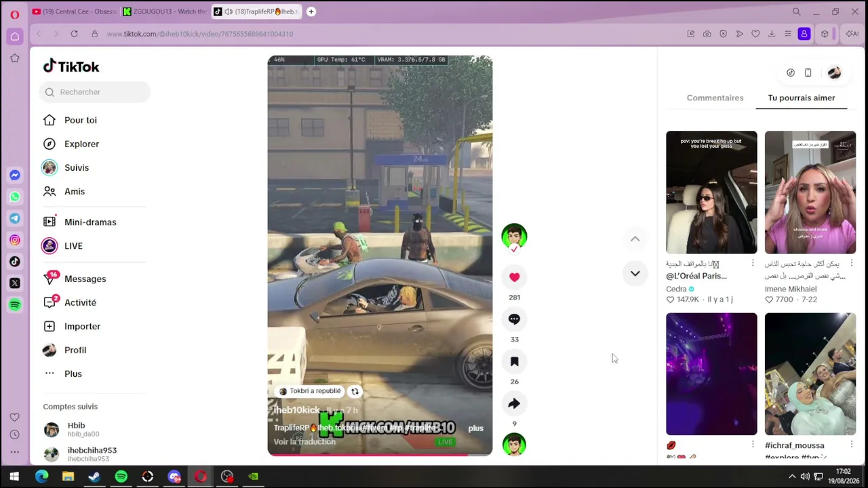Open Opera sidebar history clock icon
Image resolution: width=868 pixels, height=488 pixels.
[14, 434]
